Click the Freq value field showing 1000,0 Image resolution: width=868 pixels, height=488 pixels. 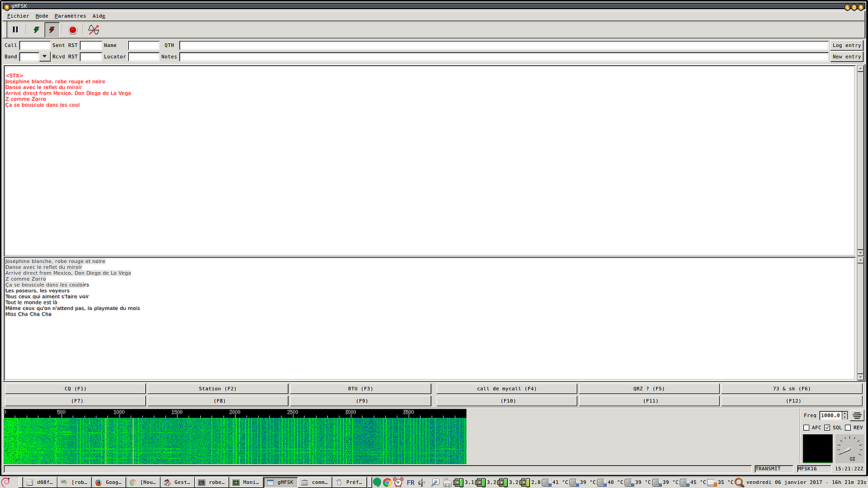[x=831, y=415]
